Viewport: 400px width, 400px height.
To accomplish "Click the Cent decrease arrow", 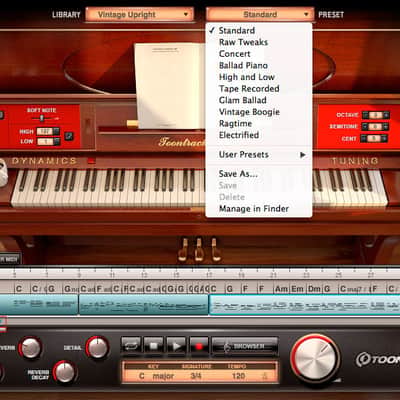I will (365, 138).
